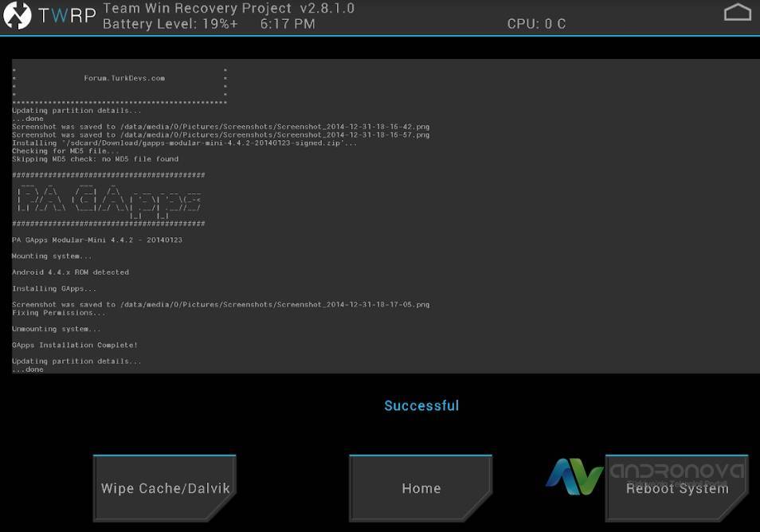Tap the Reboot System button
Screen dimensions: 760x532
tap(676, 488)
